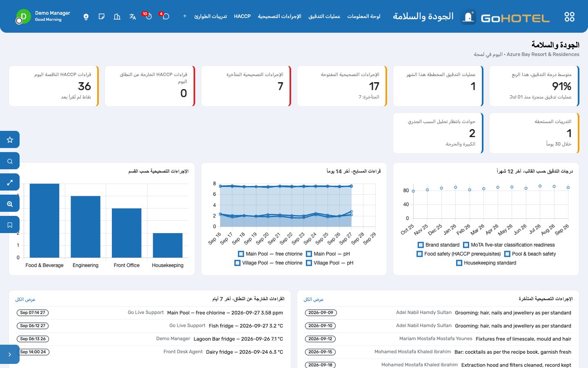Click the lightbulb tips icon
This screenshot has height=368, width=588.
[x=86, y=16]
